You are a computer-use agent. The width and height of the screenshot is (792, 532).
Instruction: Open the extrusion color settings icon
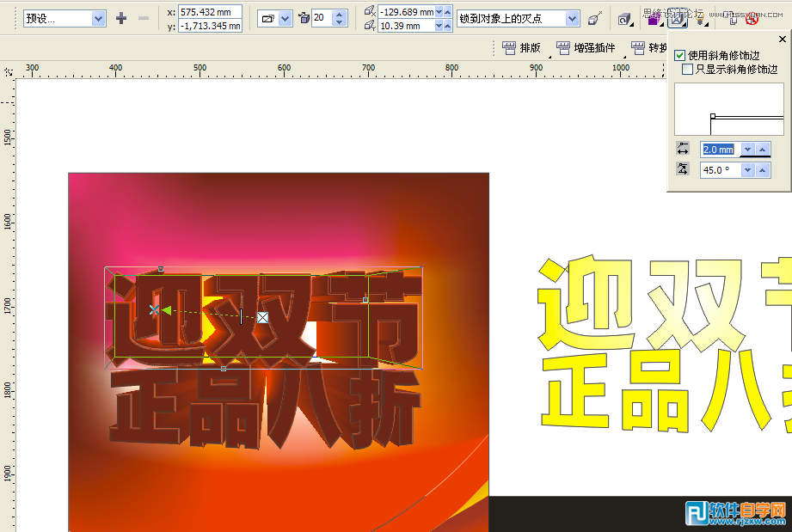coord(654,18)
